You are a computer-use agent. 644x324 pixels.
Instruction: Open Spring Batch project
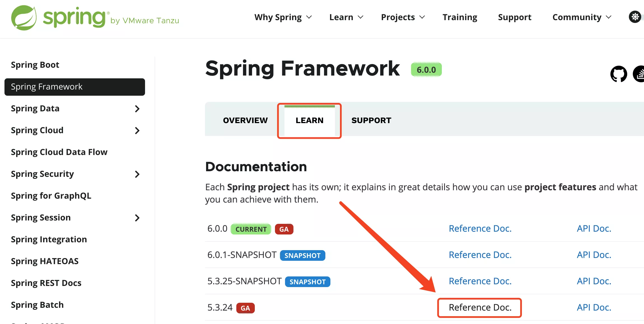(37, 305)
